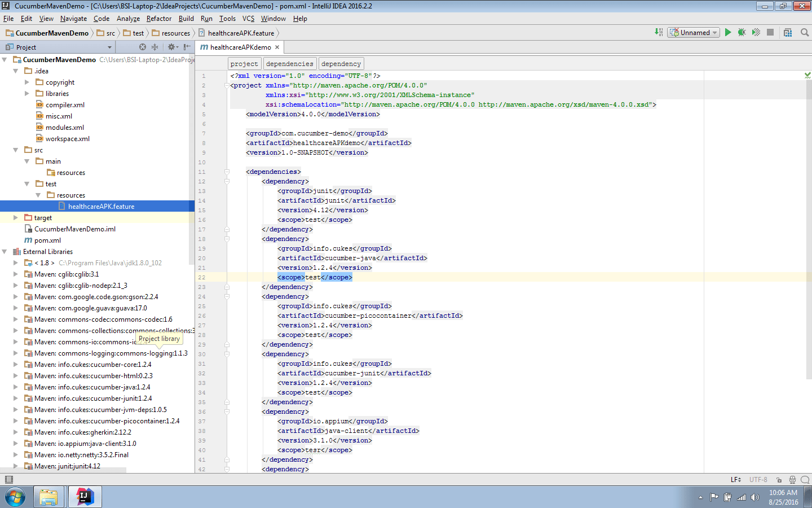The height and width of the screenshot is (508, 812).
Task: Collapse all nodes in Project panel
Action: coord(156,47)
